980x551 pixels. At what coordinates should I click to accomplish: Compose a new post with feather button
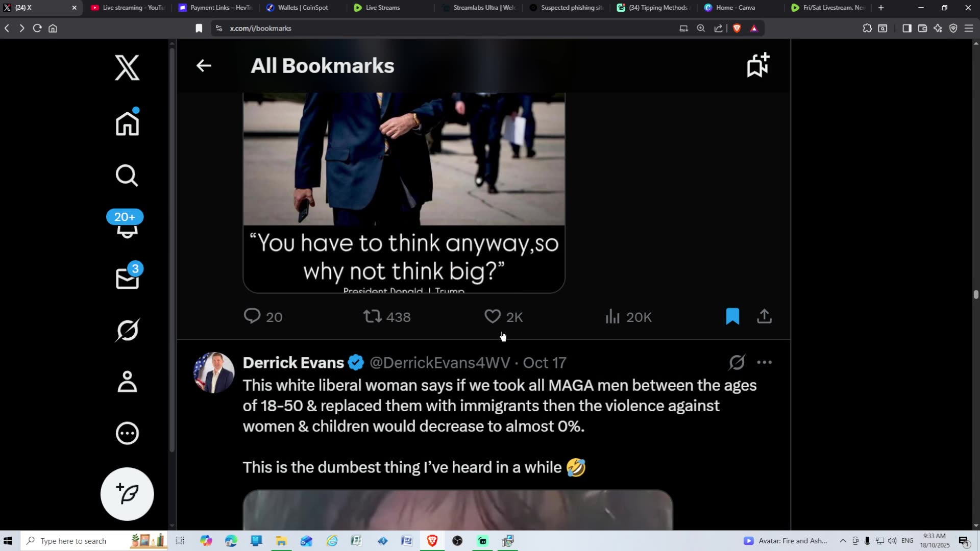pos(127,494)
